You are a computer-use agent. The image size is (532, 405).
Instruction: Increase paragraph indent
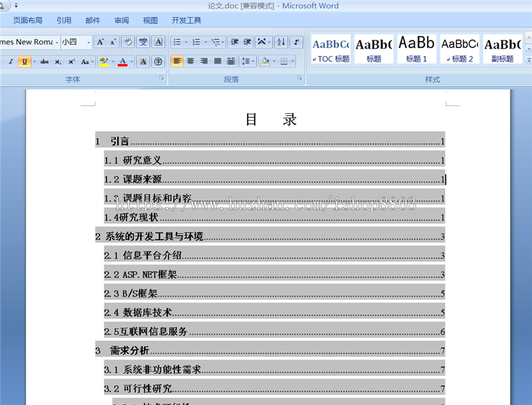[248, 42]
